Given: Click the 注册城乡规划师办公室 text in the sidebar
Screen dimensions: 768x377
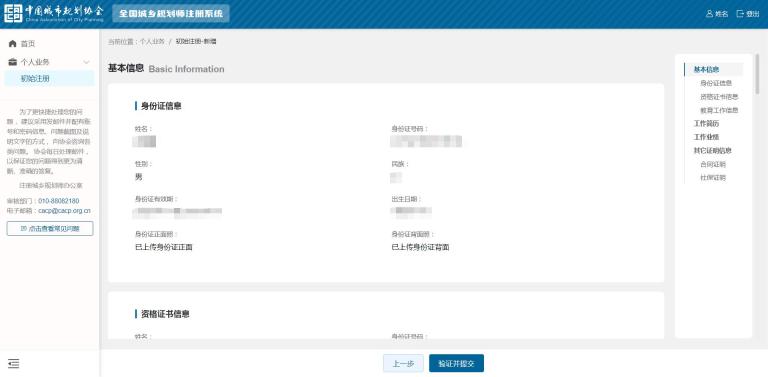Looking at the screenshot, I should (51, 186).
